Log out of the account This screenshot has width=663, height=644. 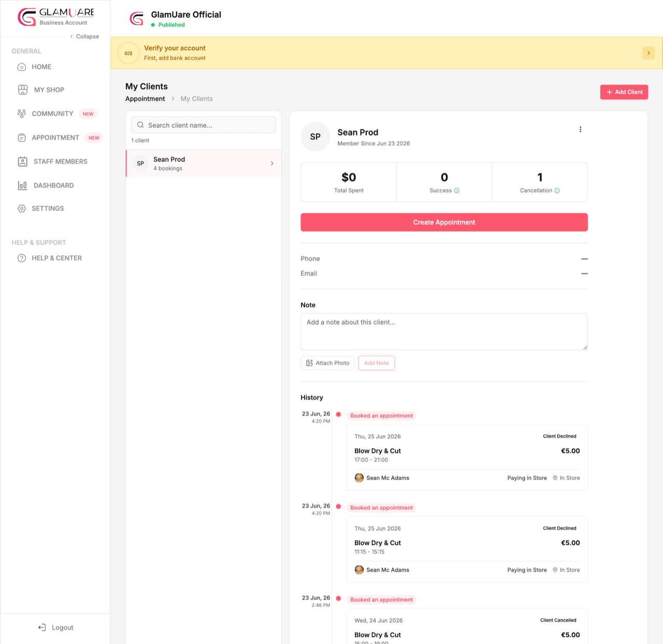(55, 627)
